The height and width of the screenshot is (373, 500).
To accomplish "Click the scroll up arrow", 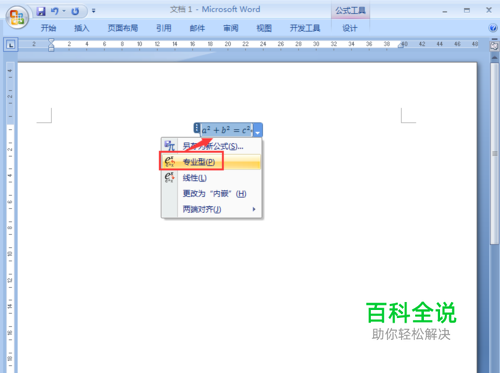I will tap(494, 58).
